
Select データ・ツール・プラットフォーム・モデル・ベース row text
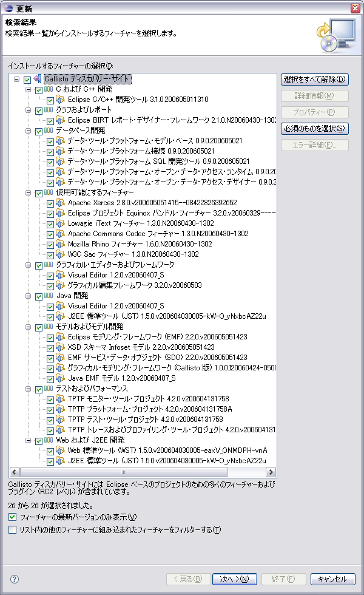point(155,141)
